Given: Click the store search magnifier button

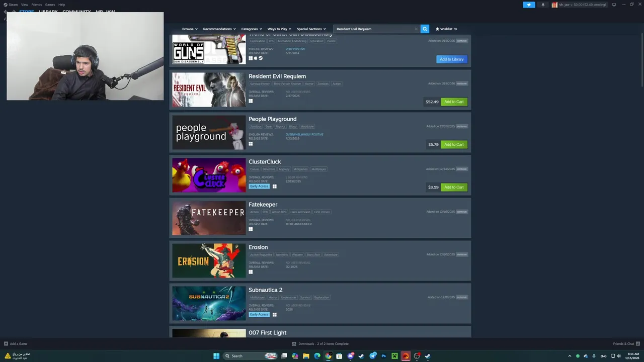Looking at the screenshot, I should pyautogui.click(x=425, y=29).
